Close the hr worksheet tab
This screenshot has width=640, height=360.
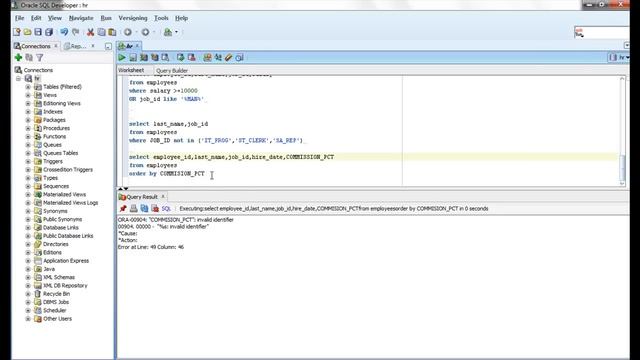[x=138, y=46]
